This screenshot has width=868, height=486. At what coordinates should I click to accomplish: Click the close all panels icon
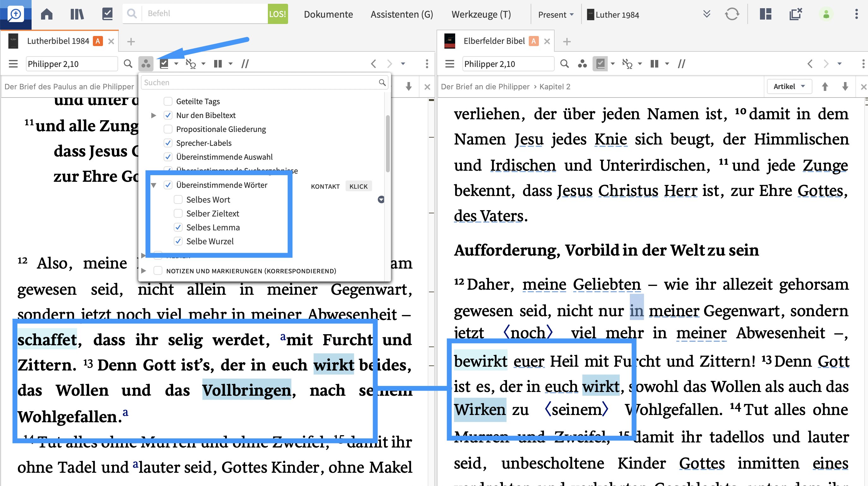[x=796, y=14]
